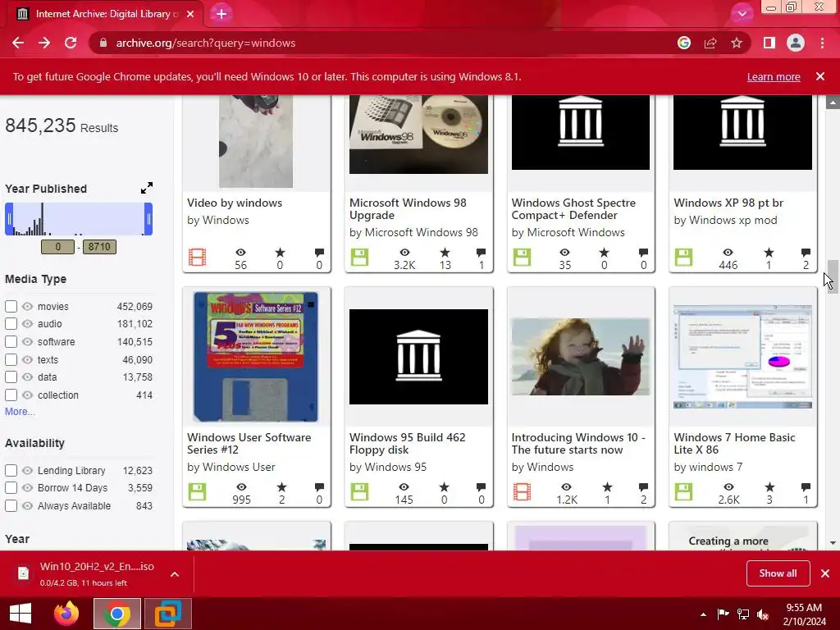This screenshot has width=840, height=630.
Task: Expand the Year Published histogram
Action: coord(147,188)
